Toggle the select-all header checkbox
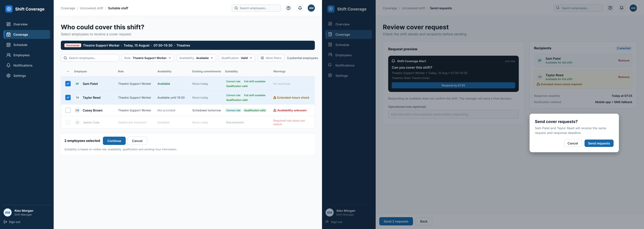Image resolution: width=644 pixels, height=229 pixels. (68, 71)
